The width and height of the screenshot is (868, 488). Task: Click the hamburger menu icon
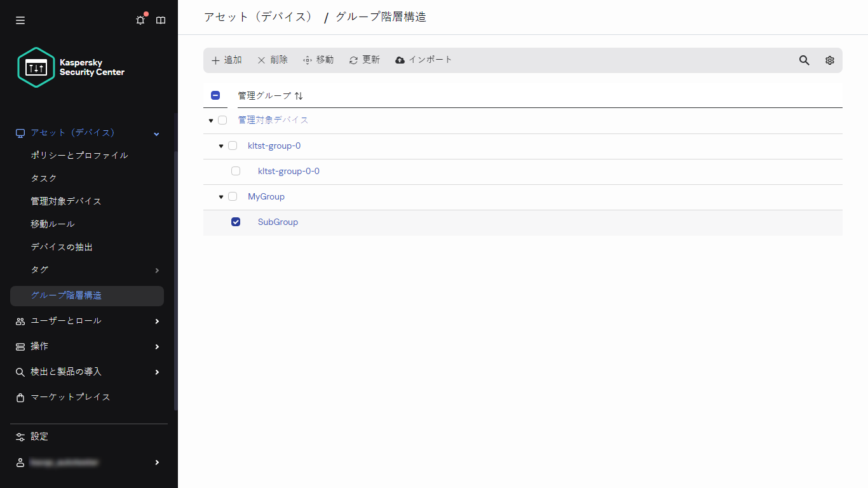[20, 20]
